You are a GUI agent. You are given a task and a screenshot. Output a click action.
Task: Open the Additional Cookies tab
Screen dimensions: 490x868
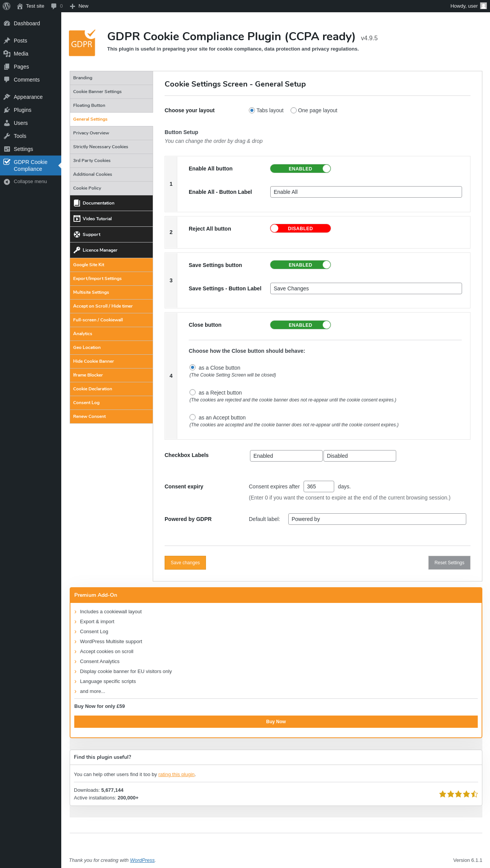pos(111,174)
